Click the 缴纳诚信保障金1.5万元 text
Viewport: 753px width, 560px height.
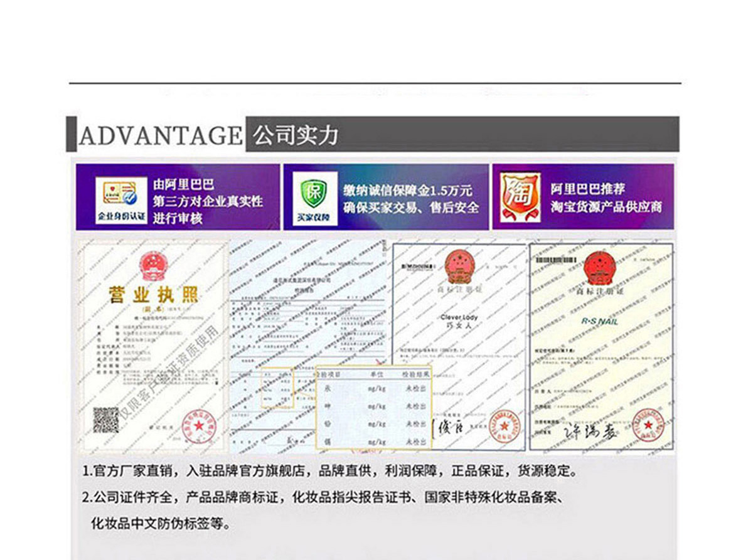click(x=408, y=190)
